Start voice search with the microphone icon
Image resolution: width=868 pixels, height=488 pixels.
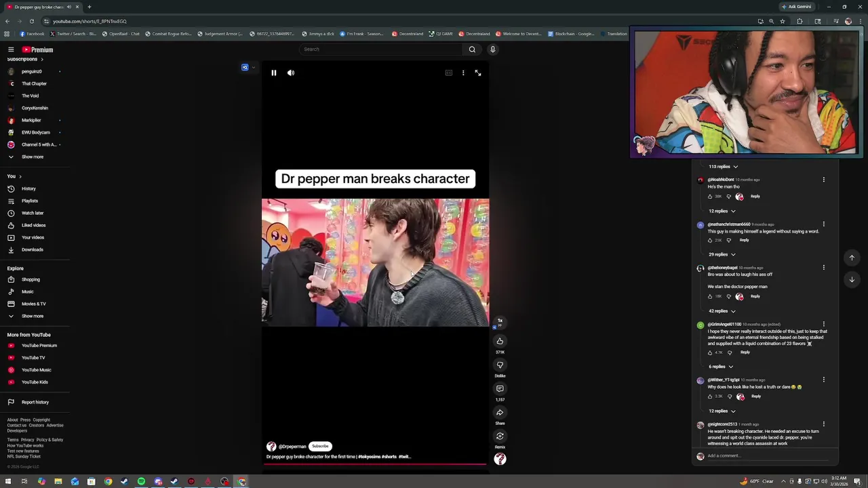493,49
